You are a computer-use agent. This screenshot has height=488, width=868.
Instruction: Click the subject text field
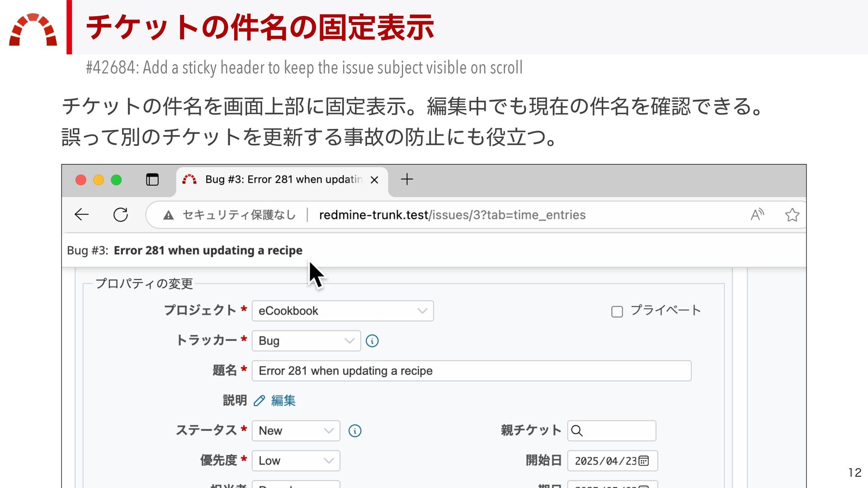[x=471, y=371]
